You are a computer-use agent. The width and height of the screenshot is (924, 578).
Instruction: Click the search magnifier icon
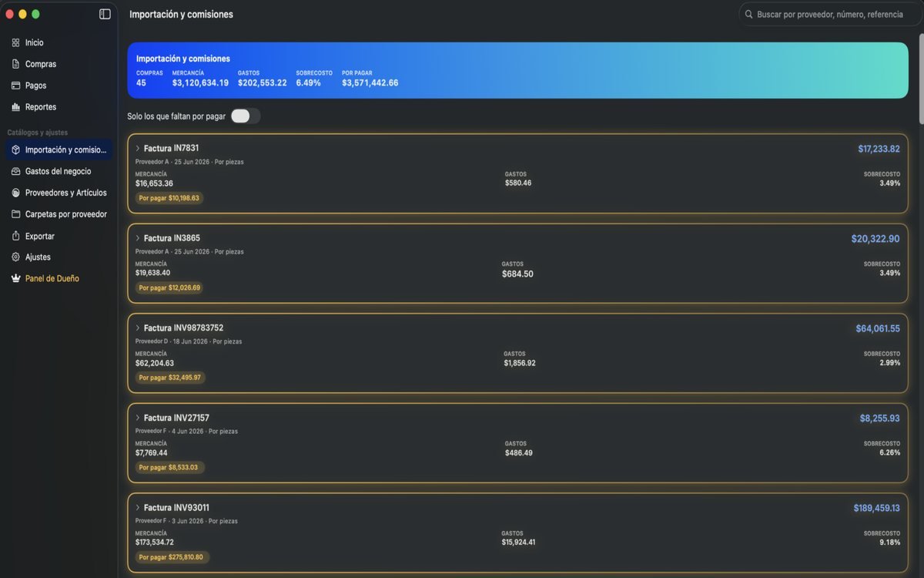pos(749,14)
